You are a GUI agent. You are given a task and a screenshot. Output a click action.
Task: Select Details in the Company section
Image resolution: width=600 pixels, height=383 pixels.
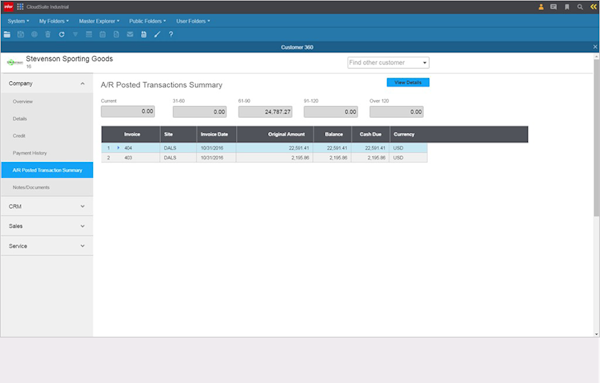[x=47, y=119]
